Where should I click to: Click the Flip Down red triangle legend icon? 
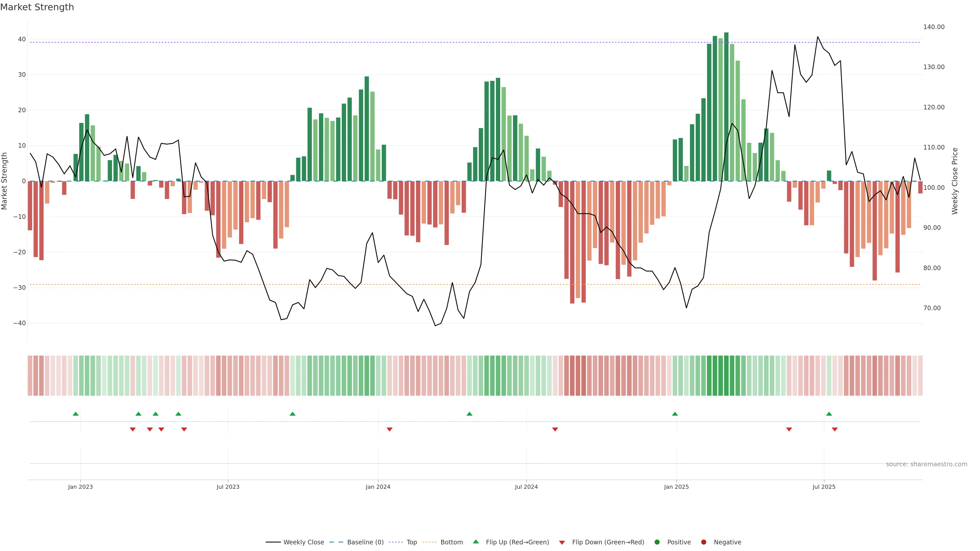(x=562, y=542)
